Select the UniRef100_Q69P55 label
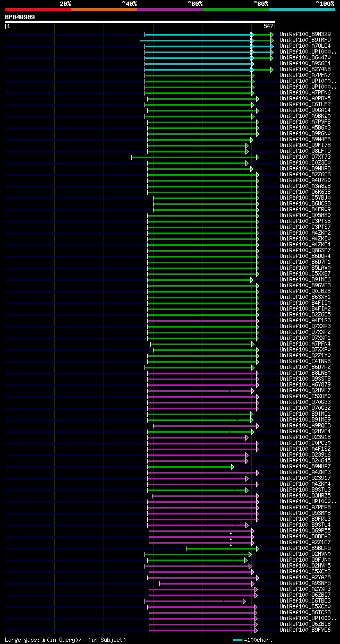The image size is (340, 644). point(305,531)
